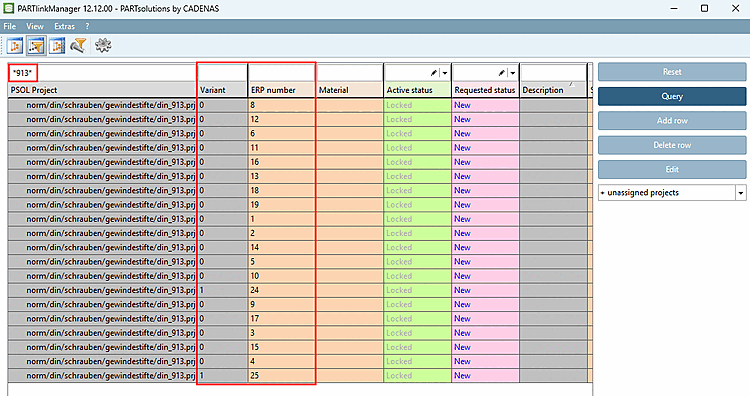750x396 pixels.
Task: Select ERP number cell 24
Action: (282, 290)
